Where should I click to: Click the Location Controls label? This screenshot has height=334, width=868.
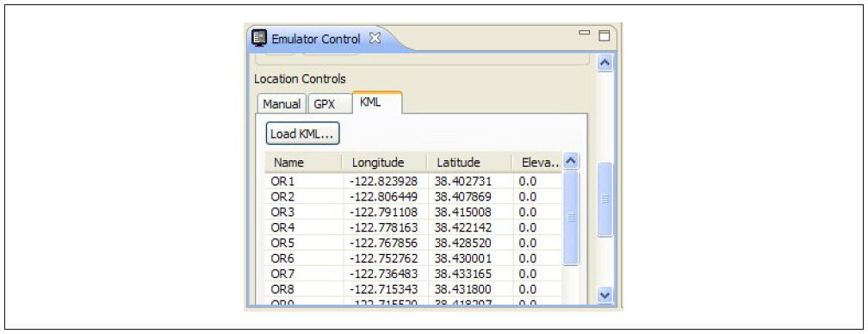(x=300, y=79)
